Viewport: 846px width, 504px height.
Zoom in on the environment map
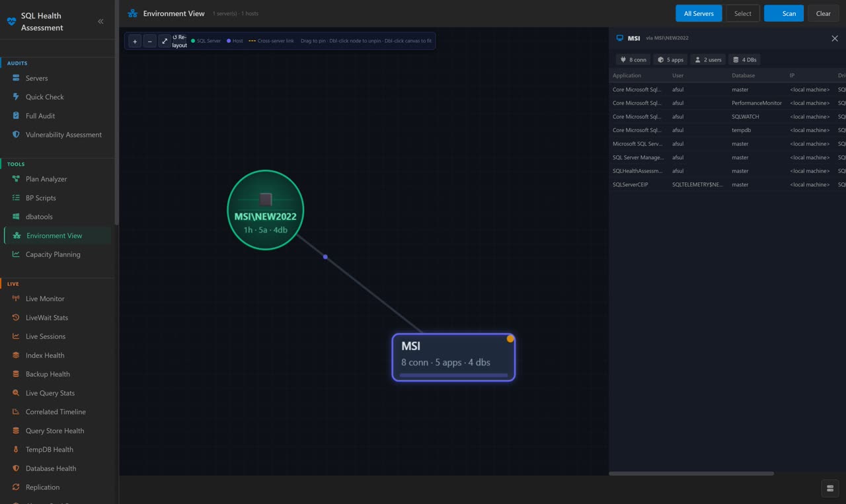click(x=134, y=40)
